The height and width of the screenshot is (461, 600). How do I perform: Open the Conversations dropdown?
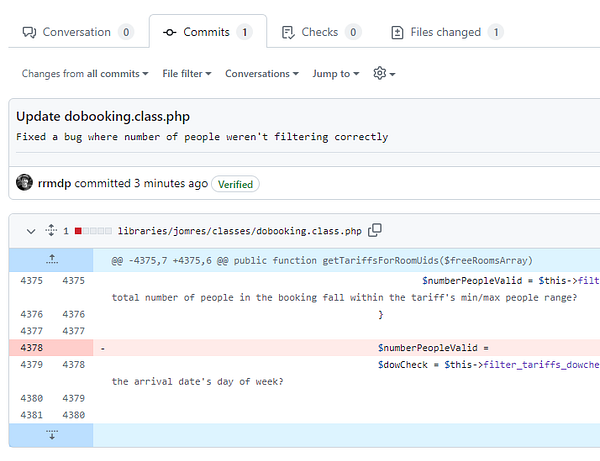tap(262, 73)
